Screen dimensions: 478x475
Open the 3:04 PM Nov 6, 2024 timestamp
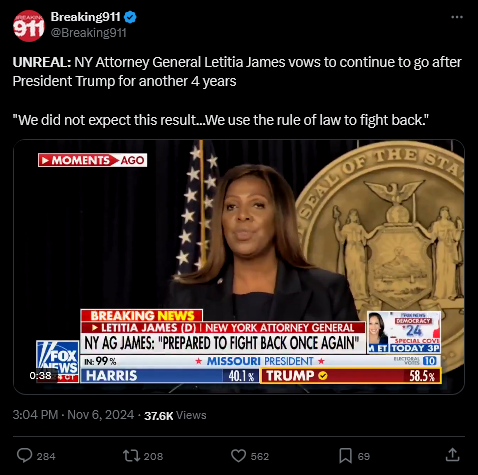(73, 415)
